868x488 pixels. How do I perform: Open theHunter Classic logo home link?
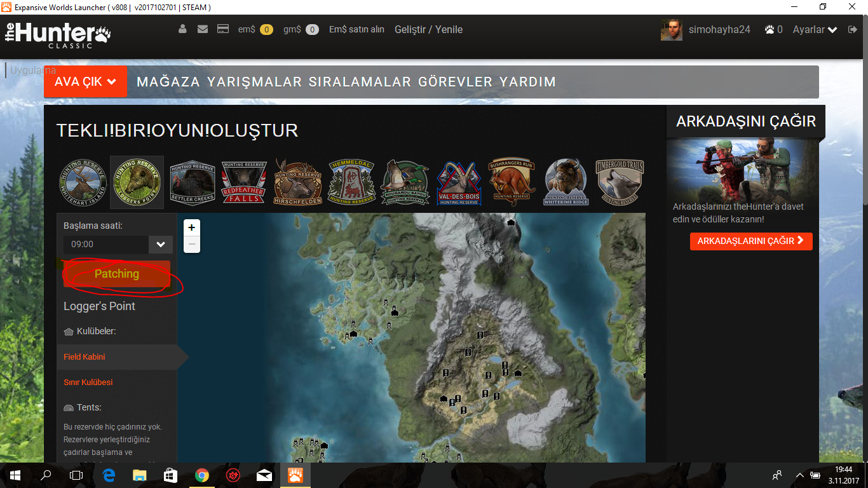point(58,35)
